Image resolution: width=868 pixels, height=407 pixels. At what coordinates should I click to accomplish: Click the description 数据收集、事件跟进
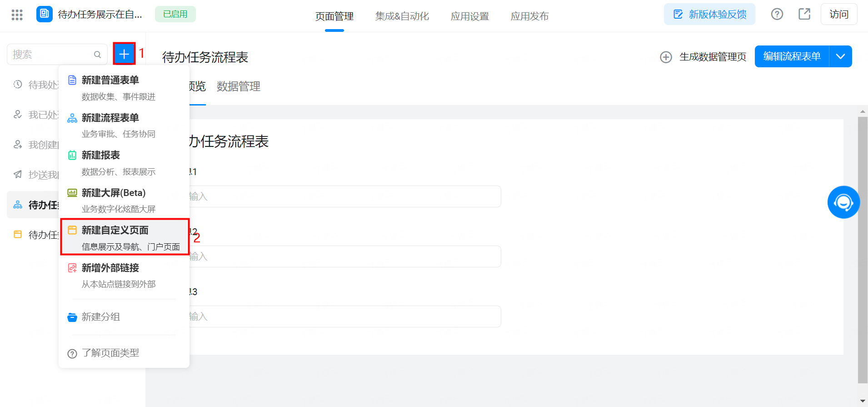pos(119,97)
